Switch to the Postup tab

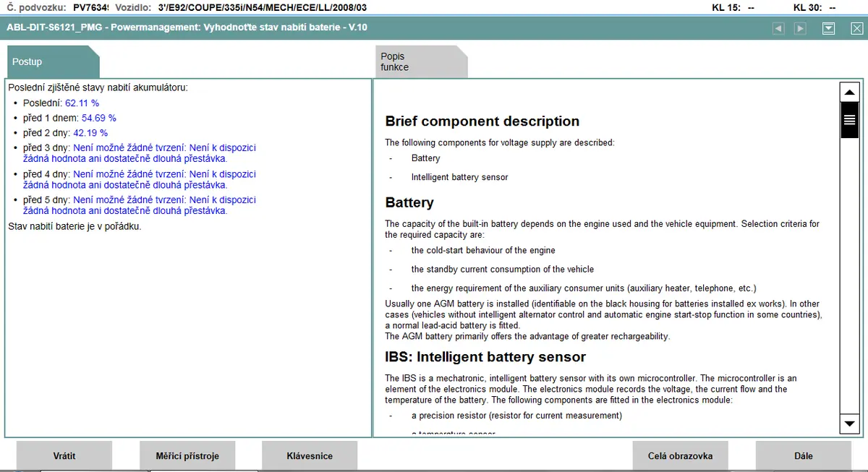pos(52,62)
